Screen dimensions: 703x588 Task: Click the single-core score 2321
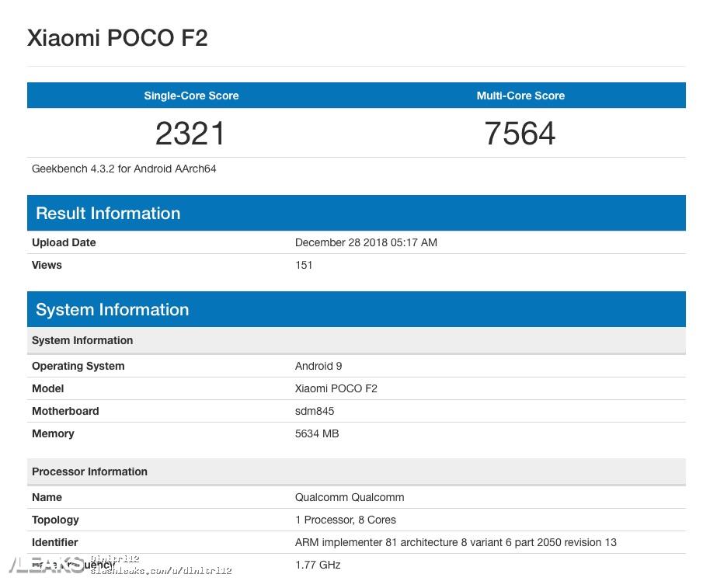(190, 134)
